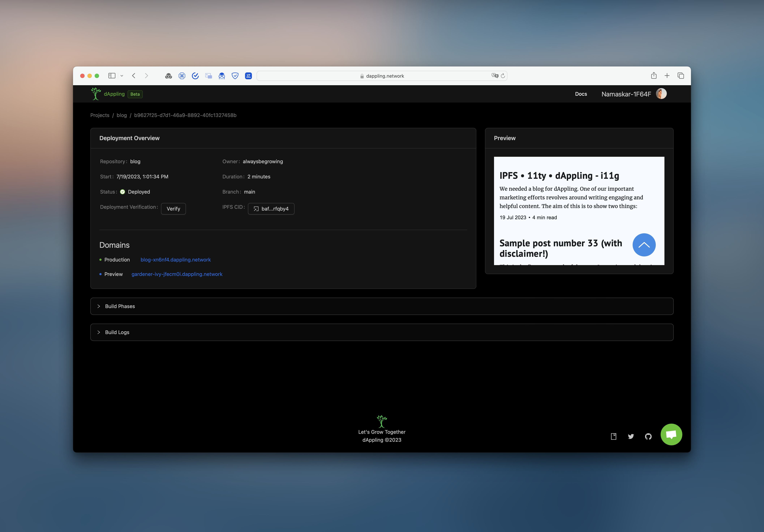Click the dAppling tree logo
This screenshot has width=764, height=532.
[96, 94]
